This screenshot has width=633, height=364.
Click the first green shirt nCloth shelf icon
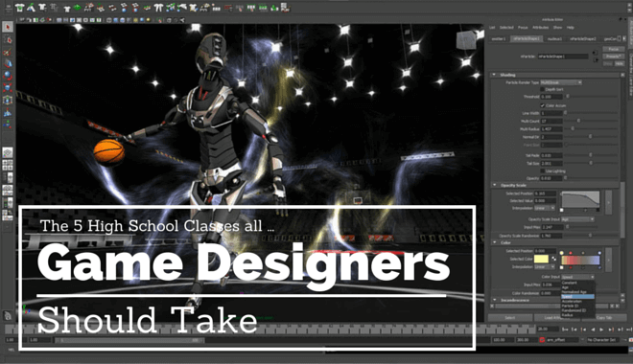[19, 8]
